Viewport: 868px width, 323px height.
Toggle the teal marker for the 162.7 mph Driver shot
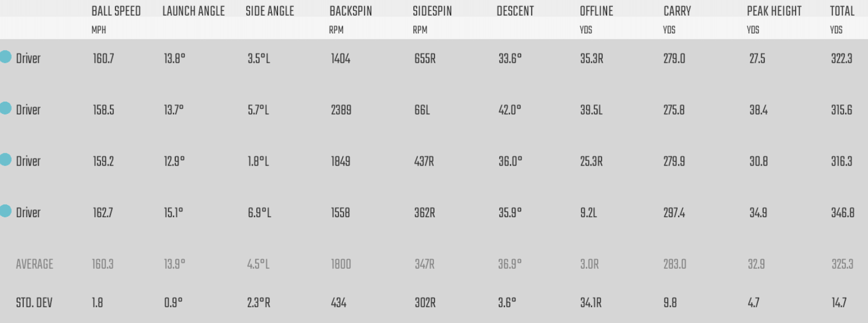coord(6,211)
